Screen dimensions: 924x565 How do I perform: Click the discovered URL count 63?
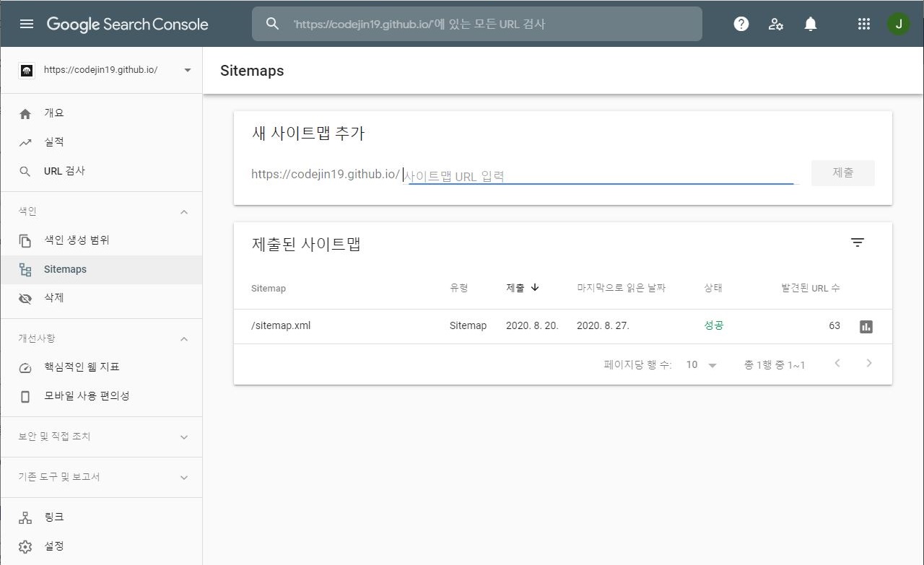834,325
